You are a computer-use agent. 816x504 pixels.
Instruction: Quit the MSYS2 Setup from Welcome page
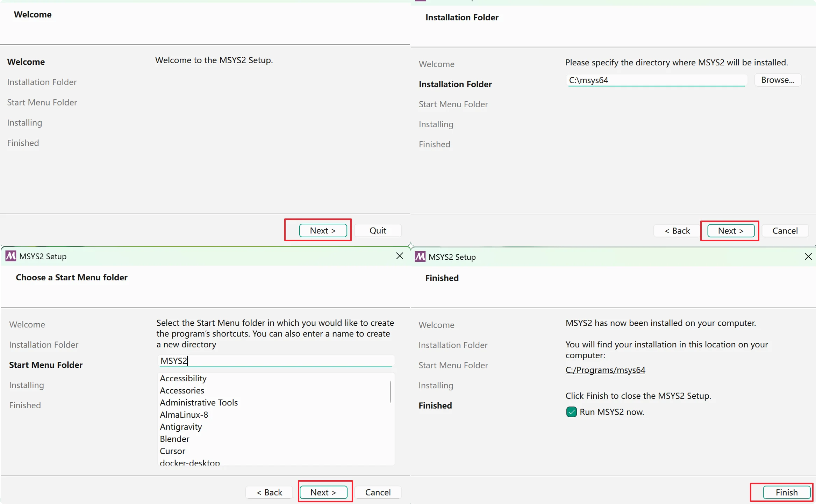tap(378, 230)
